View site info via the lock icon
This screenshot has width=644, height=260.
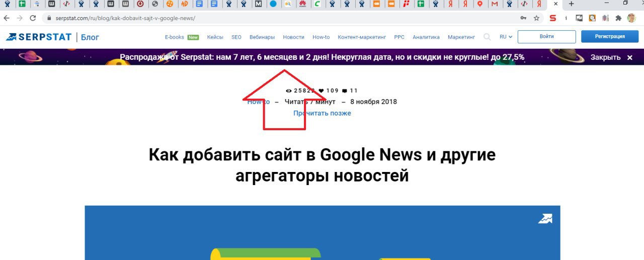coord(49,18)
